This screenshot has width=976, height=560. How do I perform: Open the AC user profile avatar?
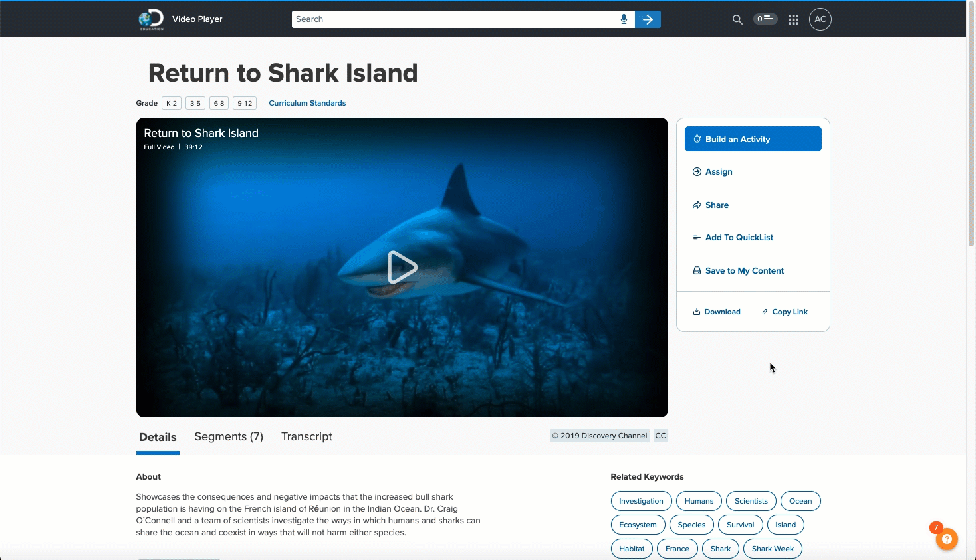(820, 19)
